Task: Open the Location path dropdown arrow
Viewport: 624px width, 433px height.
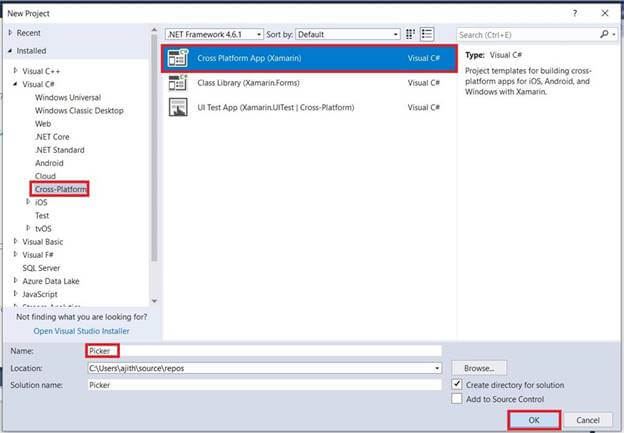Action: [437, 368]
